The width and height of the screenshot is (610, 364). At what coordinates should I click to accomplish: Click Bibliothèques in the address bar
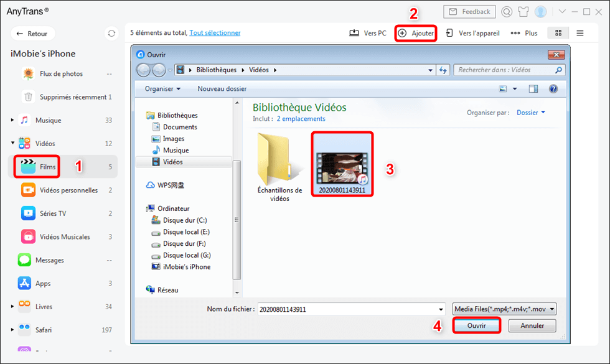[217, 70]
